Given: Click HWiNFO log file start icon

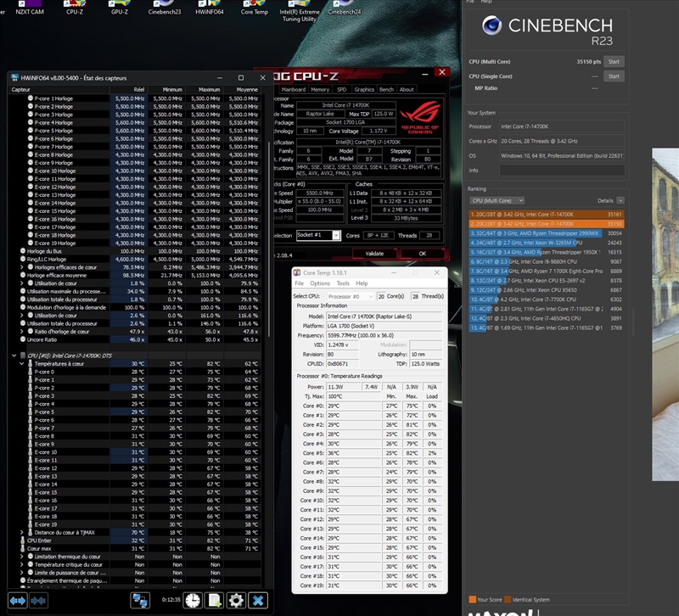Looking at the screenshot, I should click(x=214, y=600).
